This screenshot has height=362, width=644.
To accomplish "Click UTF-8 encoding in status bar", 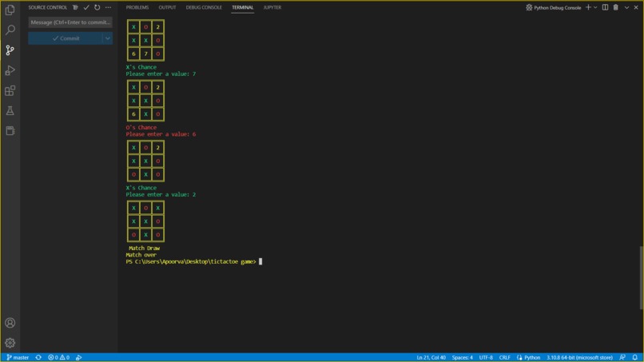I will (x=486, y=357).
